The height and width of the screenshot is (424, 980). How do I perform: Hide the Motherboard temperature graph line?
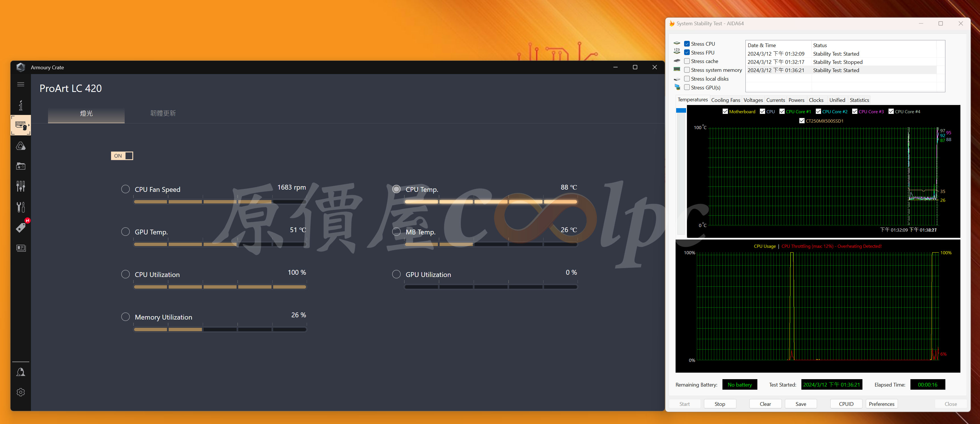[x=725, y=112]
